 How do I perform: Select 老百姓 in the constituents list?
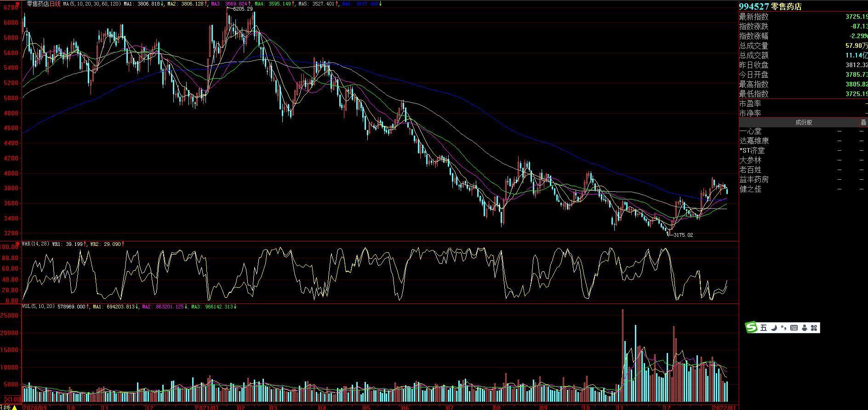750,170
